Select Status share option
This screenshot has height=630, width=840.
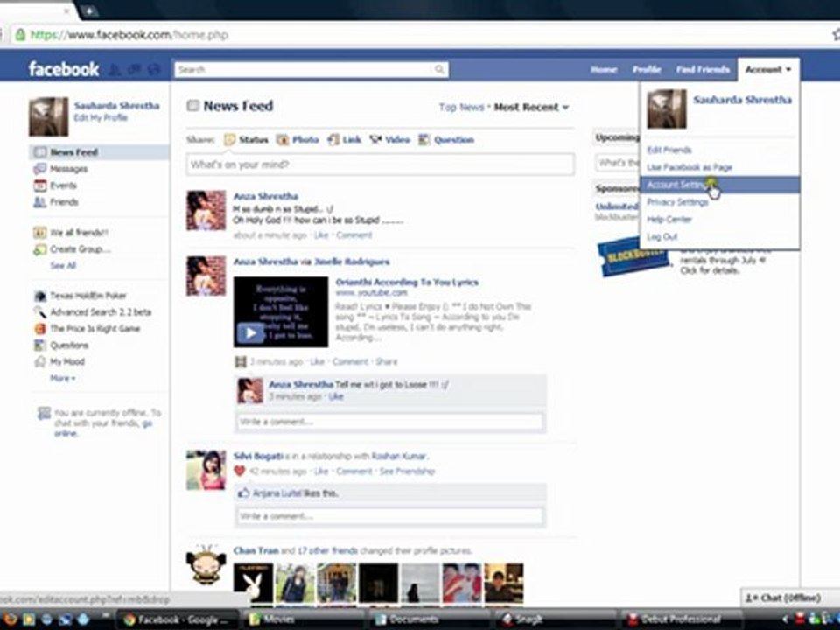(246, 140)
